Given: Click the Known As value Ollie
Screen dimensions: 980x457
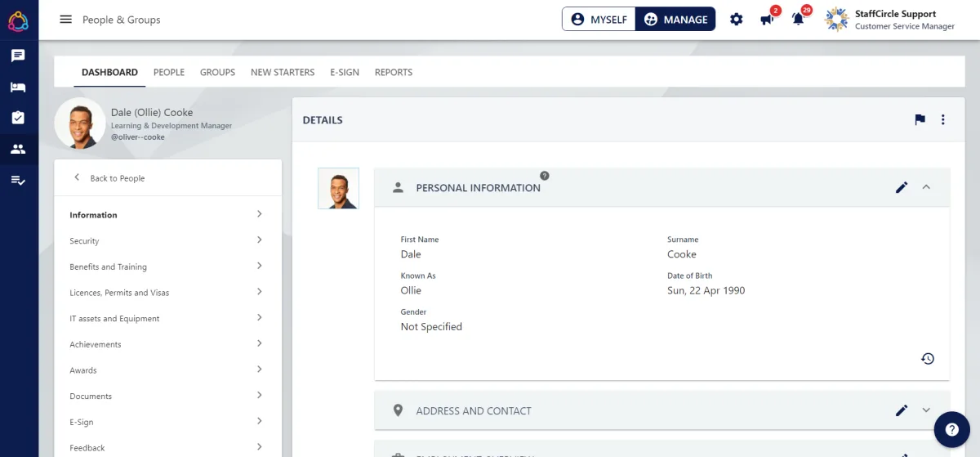Looking at the screenshot, I should [x=411, y=290].
